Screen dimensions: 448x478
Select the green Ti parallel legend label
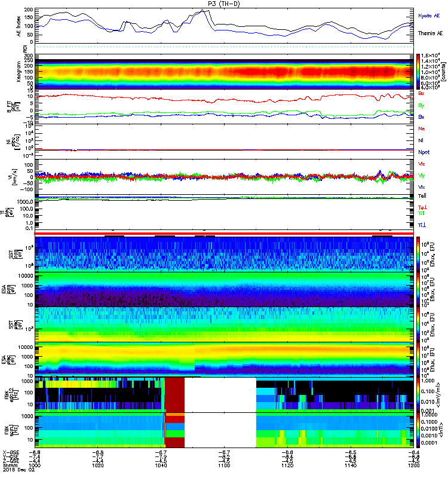(421, 213)
